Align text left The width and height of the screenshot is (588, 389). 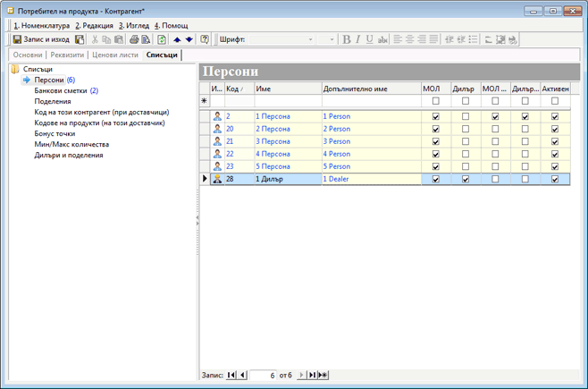click(x=398, y=39)
